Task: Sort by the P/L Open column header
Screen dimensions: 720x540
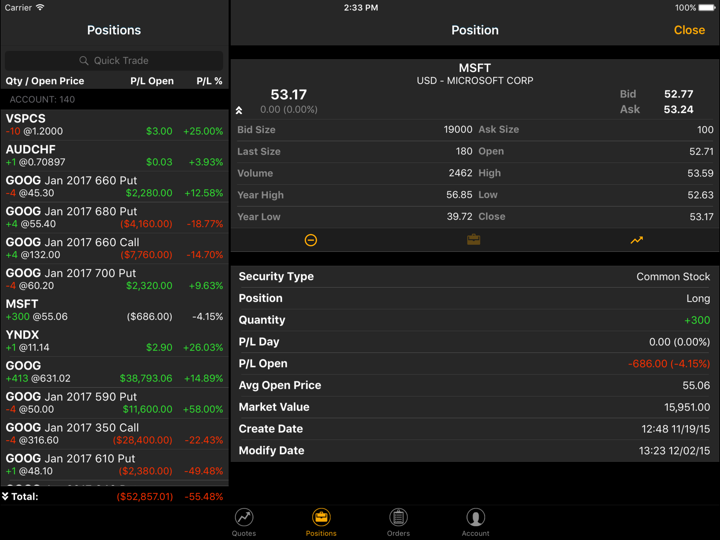Action: click(x=152, y=81)
